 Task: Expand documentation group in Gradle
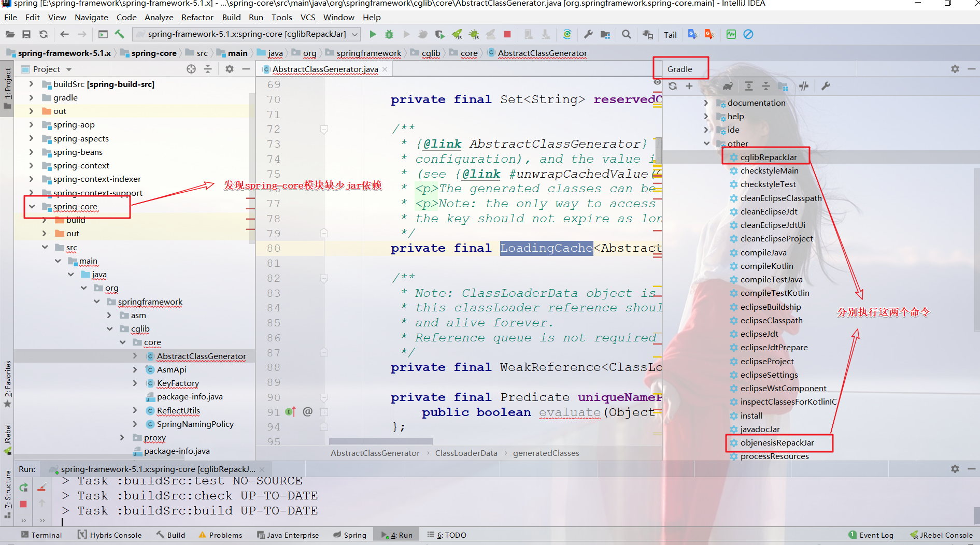[706, 103]
